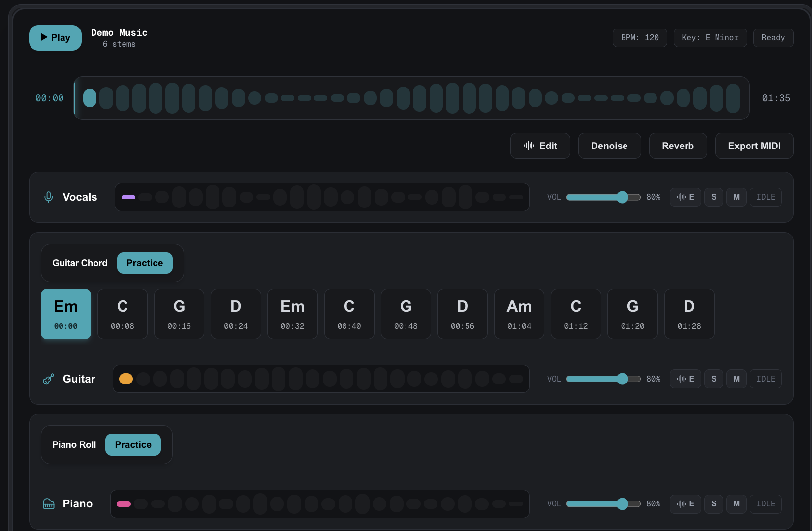
Task: Export the track as MIDI
Action: (754, 146)
